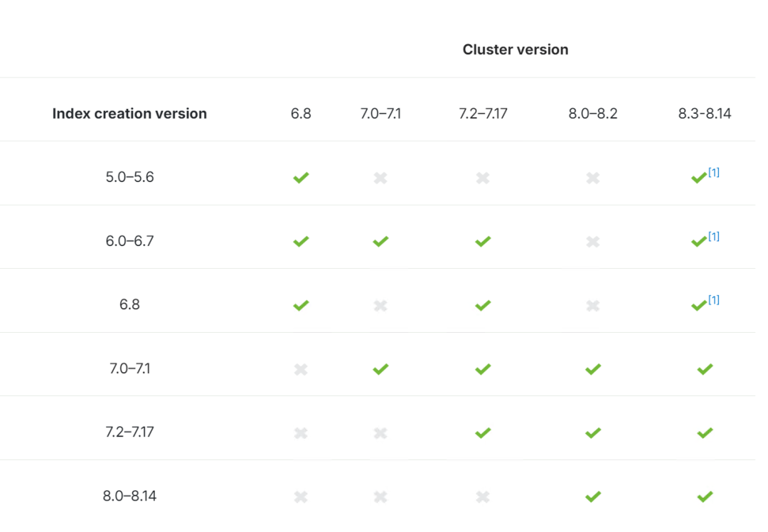Select the 8.3-8.14 column header

tap(704, 114)
